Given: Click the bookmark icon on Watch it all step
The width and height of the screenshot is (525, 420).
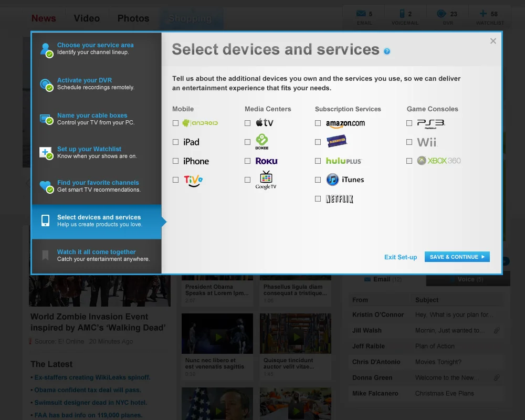Looking at the screenshot, I should click(x=45, y=255).
